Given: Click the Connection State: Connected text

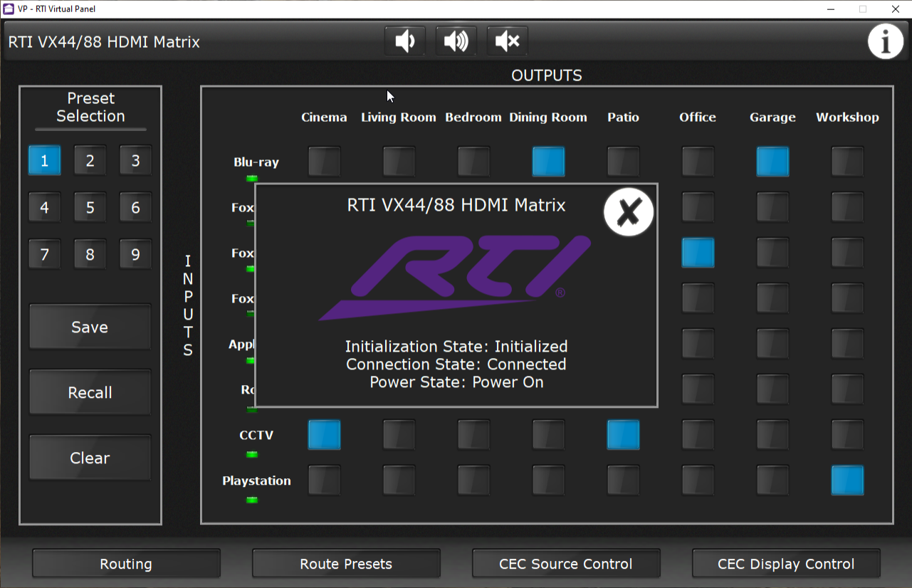Looking at the screenshot, I should 456,364.
